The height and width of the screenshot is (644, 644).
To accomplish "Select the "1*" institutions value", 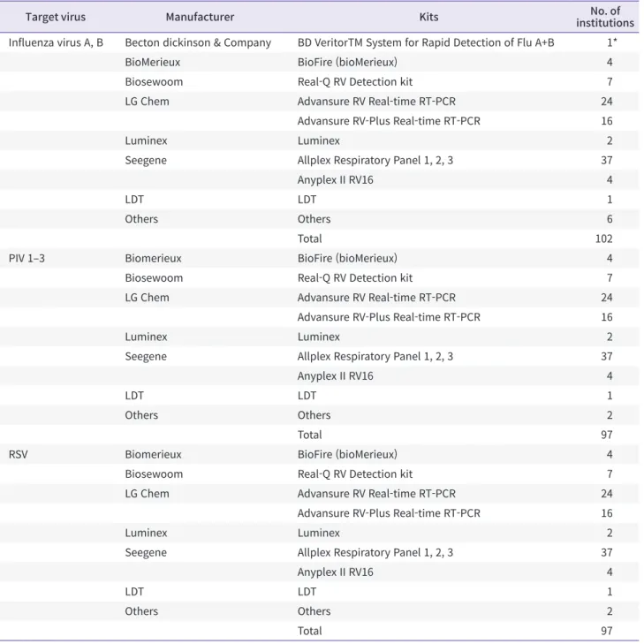I will click(612, 42).
